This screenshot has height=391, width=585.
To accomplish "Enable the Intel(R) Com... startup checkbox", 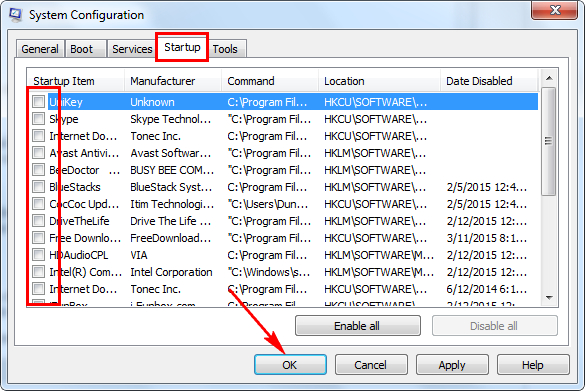I will point(38,272).
